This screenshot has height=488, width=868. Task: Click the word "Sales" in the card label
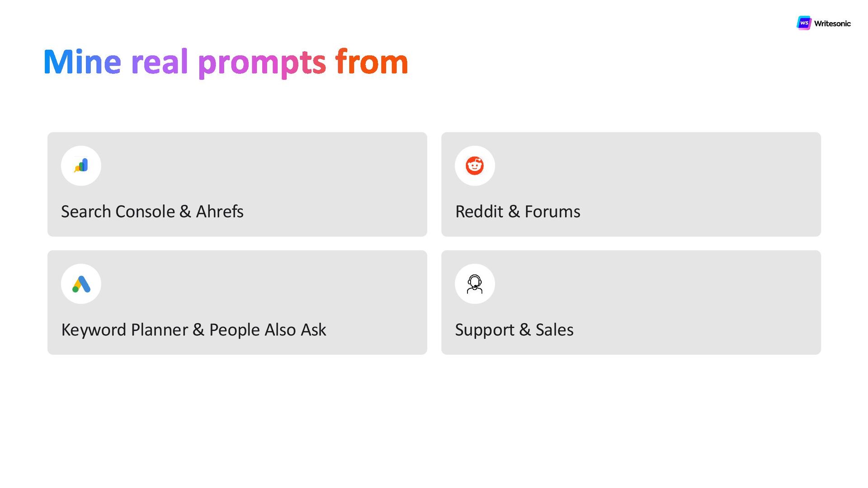pos(554,330)
